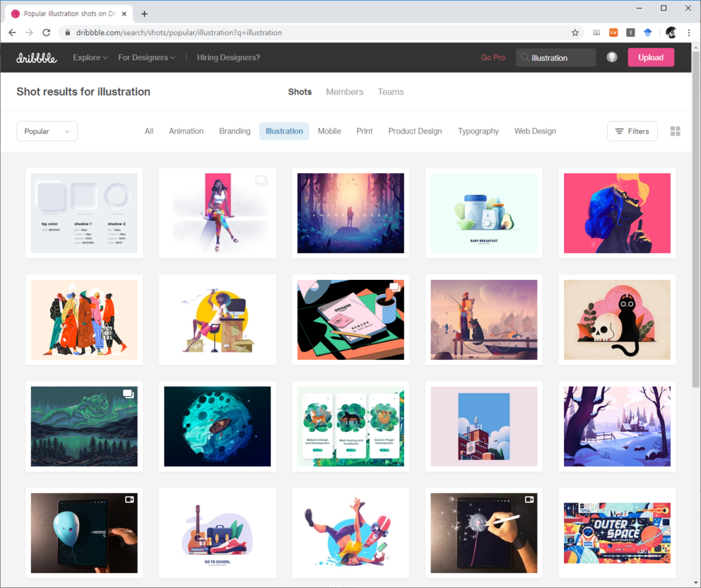The width and height of the screenshot is (701, 588).
Task: Switch to the Members tab
Action: (x=344, y=92)
